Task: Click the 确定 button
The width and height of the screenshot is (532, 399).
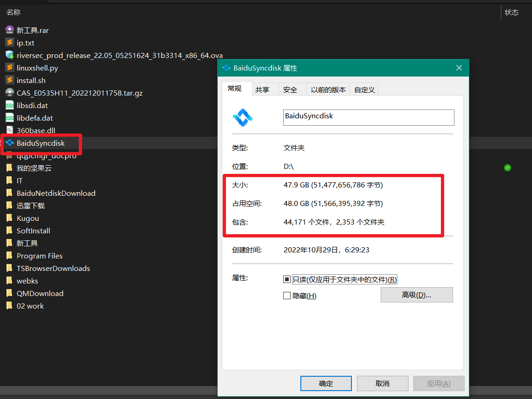Action: pos(326,383)
